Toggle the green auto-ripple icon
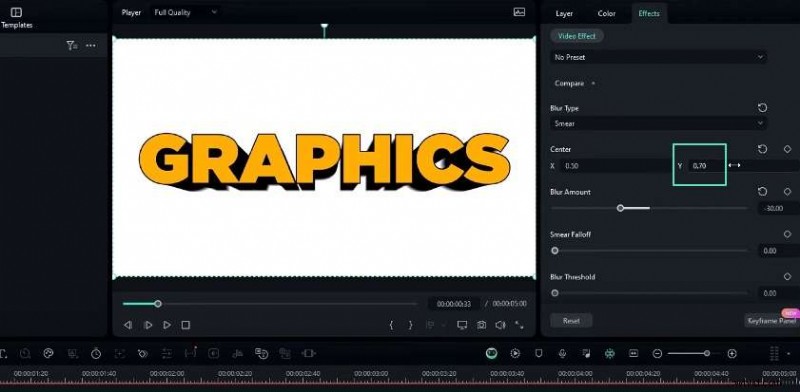Viewport: 800px width, 392px height. 610,353
